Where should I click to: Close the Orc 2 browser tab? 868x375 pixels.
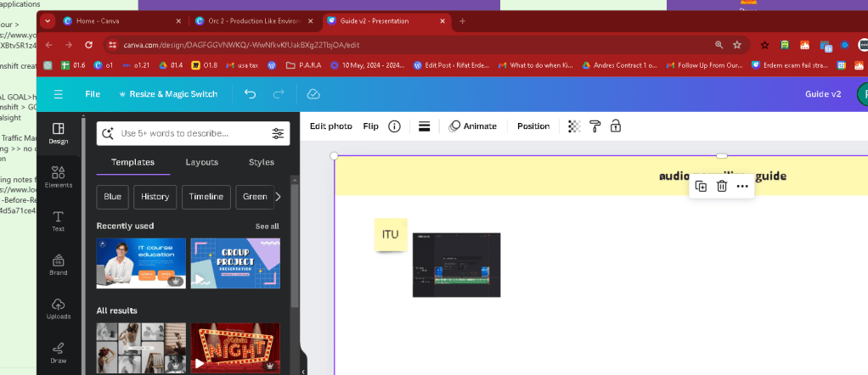click(x=311, y=21)
